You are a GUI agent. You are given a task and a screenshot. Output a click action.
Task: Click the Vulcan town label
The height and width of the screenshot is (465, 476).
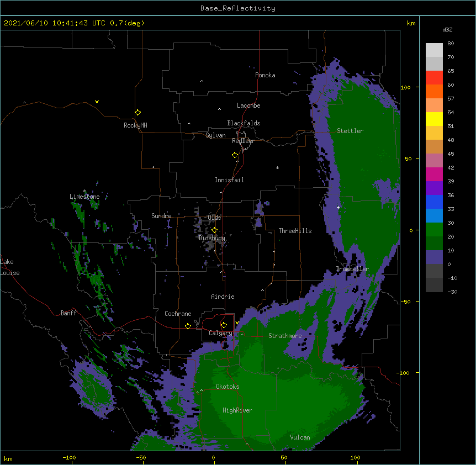click(x=300, y=437)
